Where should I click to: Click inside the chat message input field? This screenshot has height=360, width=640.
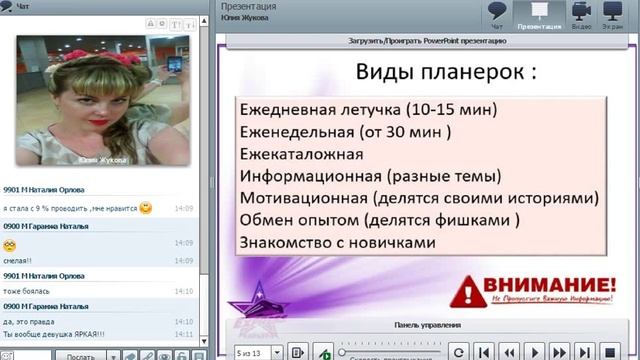click(x=33, y=356)
